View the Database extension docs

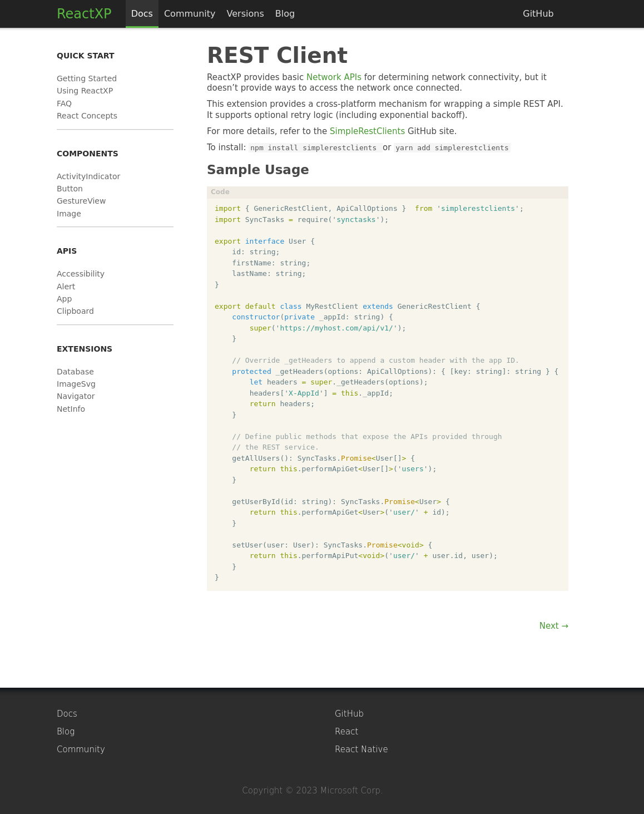pos(75,372)
